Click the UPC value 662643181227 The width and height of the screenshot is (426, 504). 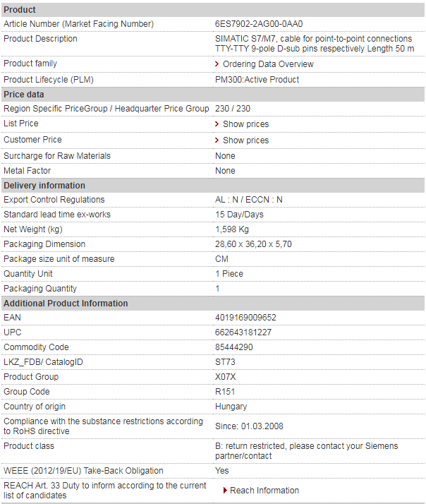pos(243,332)
